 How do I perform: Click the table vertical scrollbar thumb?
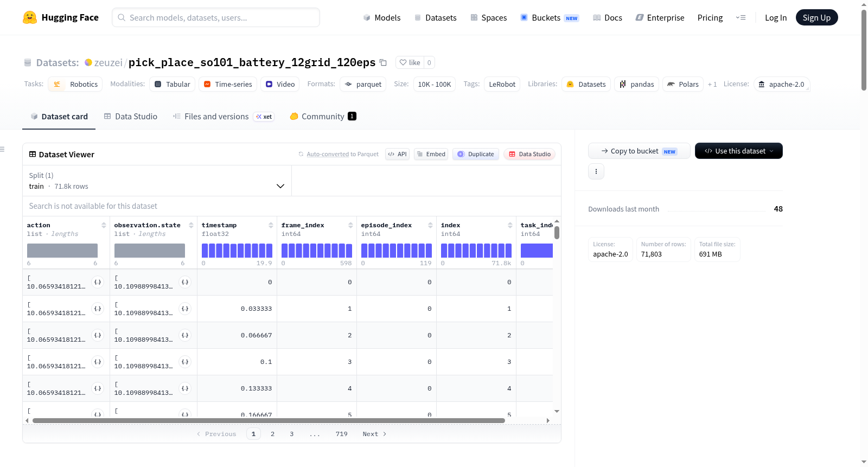tap(557, 233)
